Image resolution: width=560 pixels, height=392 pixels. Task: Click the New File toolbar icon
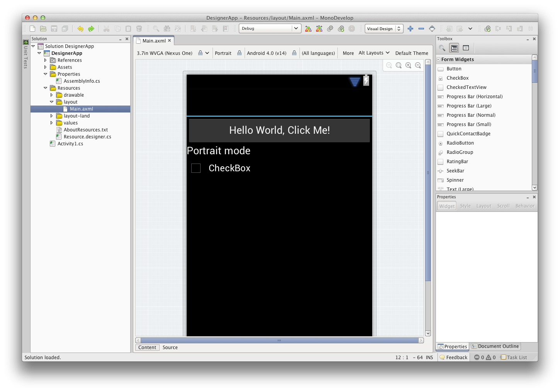click(32, 29)
